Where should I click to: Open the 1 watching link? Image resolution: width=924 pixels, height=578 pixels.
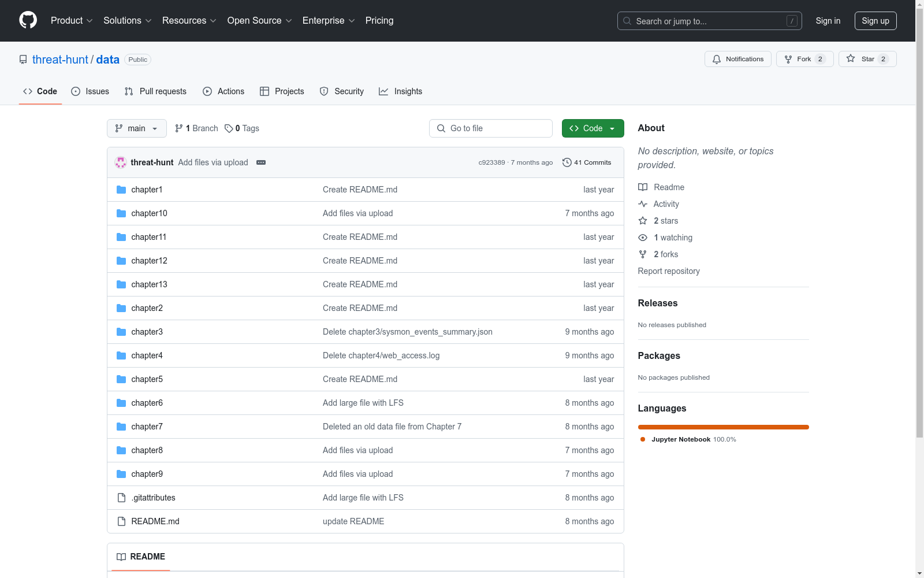(x=673, y=238)
